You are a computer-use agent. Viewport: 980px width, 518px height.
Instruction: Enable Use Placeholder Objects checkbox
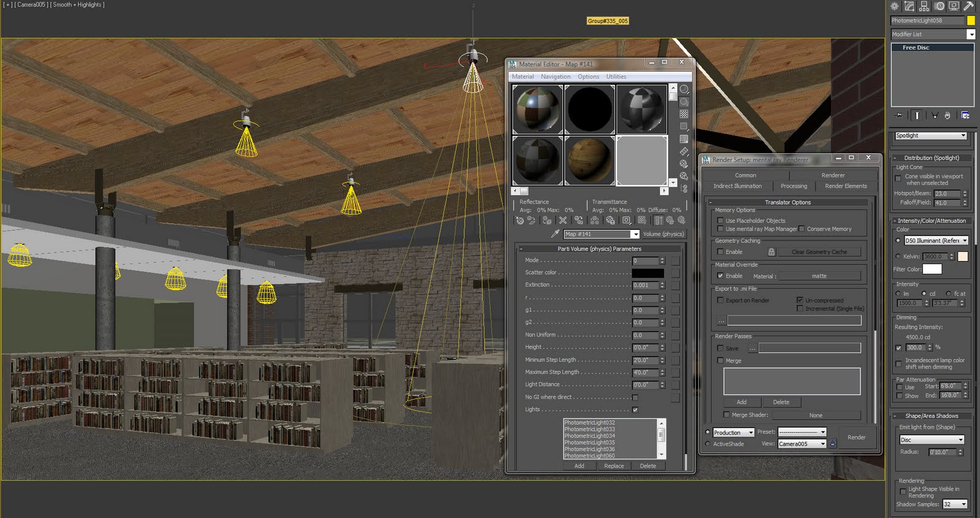click(720, 220)
